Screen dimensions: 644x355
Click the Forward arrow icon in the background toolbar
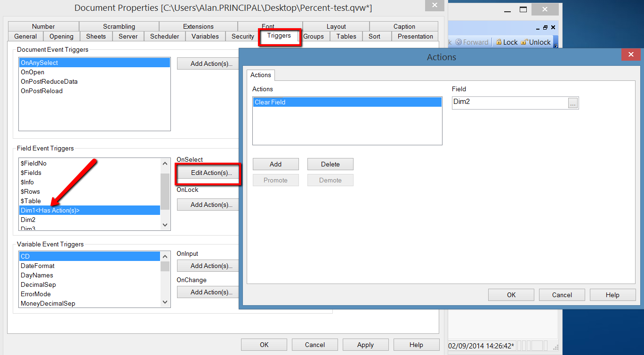click(x=459, y=42)
